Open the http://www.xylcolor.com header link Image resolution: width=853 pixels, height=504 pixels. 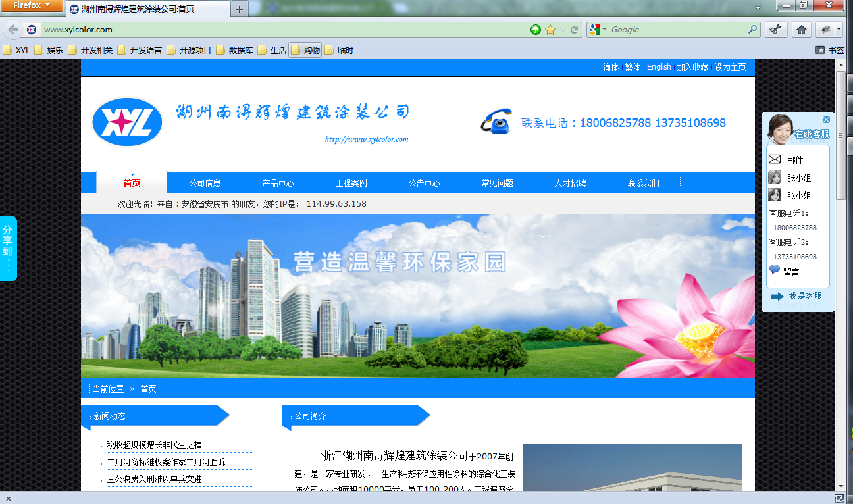pos(367,139)
